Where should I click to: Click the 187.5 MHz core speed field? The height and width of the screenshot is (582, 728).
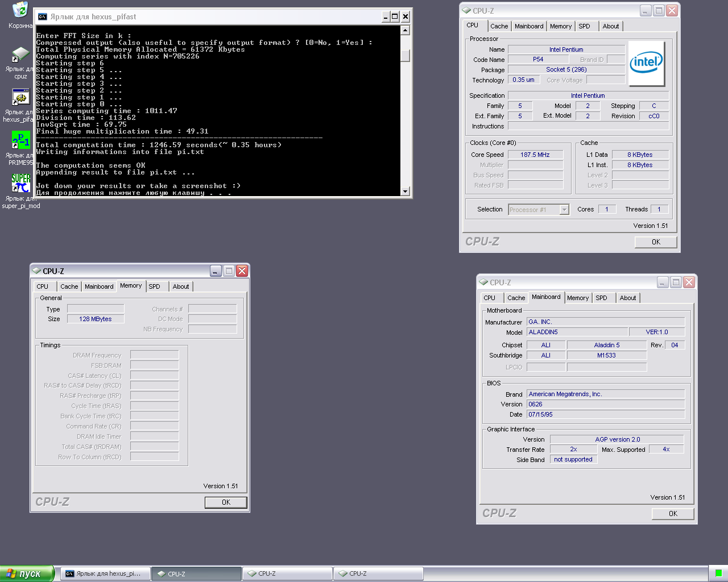click(535, 155)
